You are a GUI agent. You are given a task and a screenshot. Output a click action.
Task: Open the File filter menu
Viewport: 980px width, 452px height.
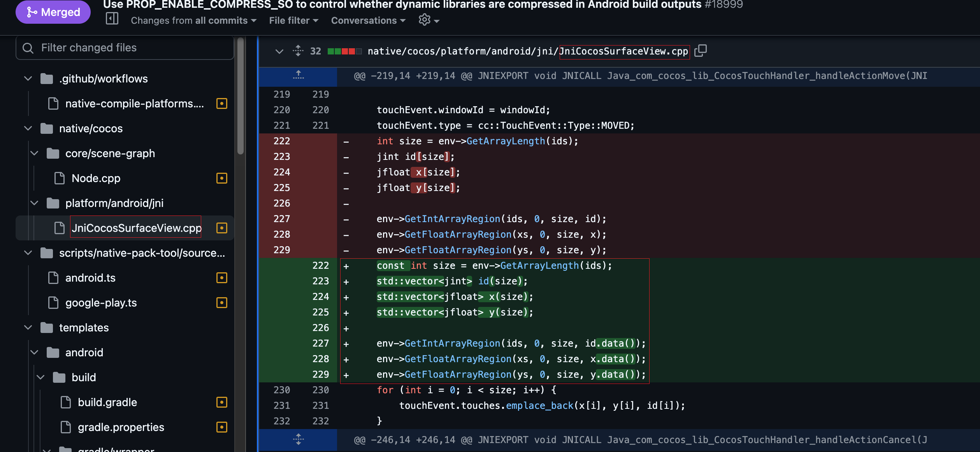293,21
